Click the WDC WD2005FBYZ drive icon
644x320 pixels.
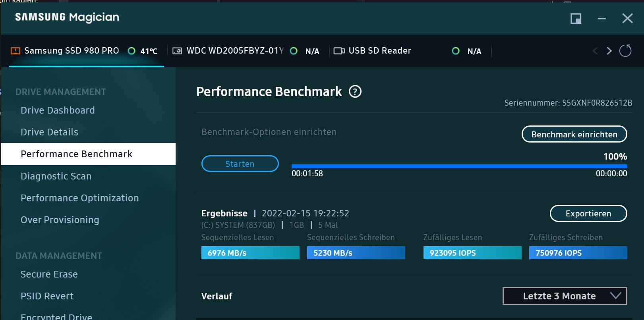(x=177, y=51)
